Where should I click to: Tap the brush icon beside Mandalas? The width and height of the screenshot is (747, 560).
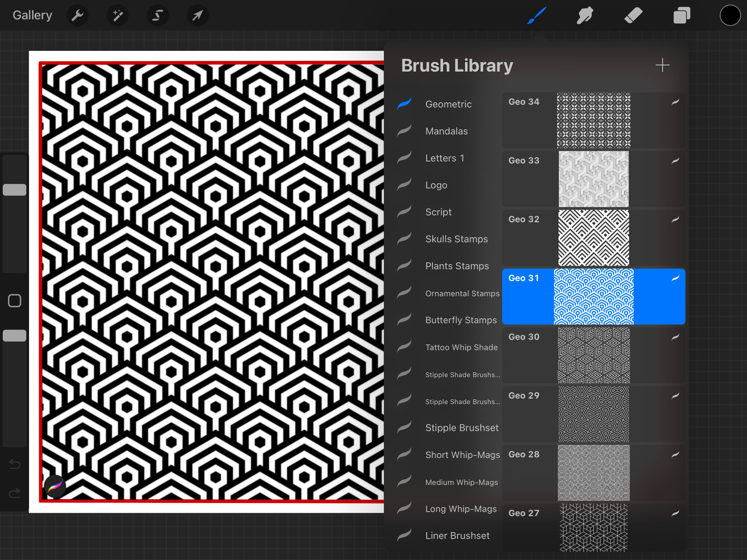[404, 130]
